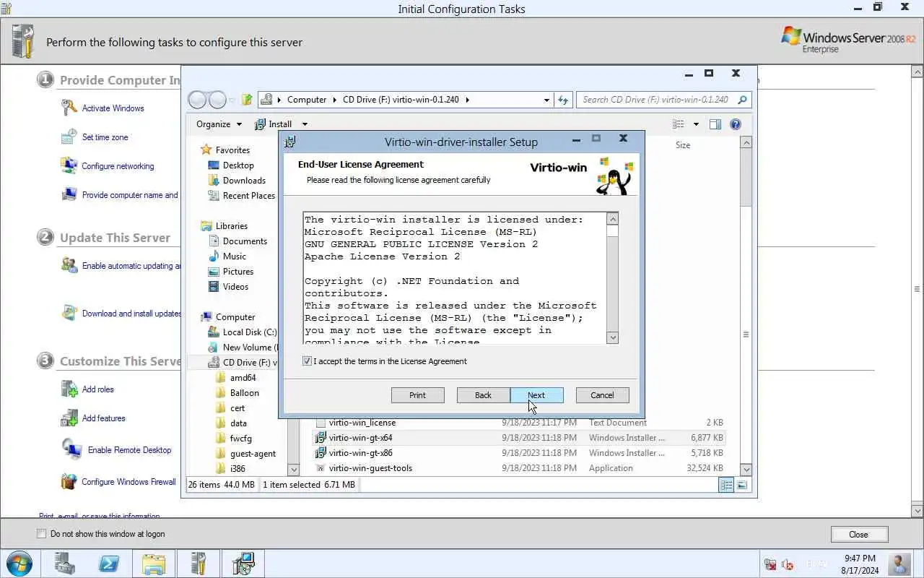Select Videos library
924x578 pixels.
tap(235, 287)
